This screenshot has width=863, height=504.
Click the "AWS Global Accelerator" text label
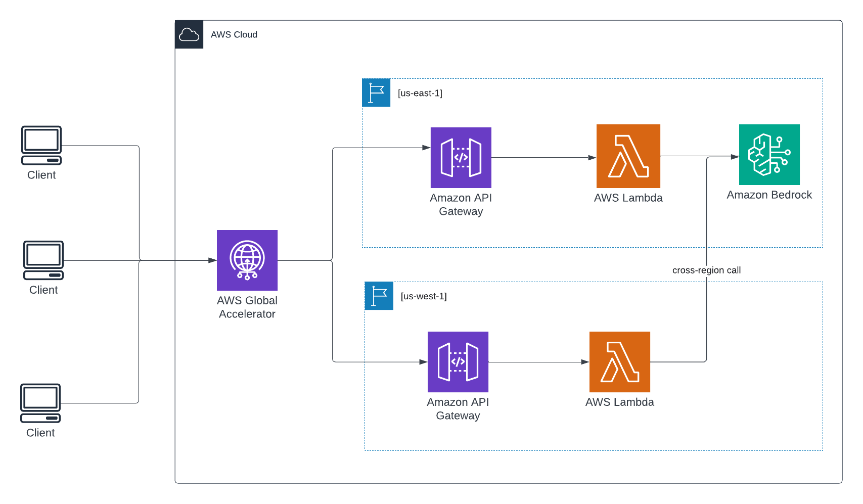[x=247, y=307]
